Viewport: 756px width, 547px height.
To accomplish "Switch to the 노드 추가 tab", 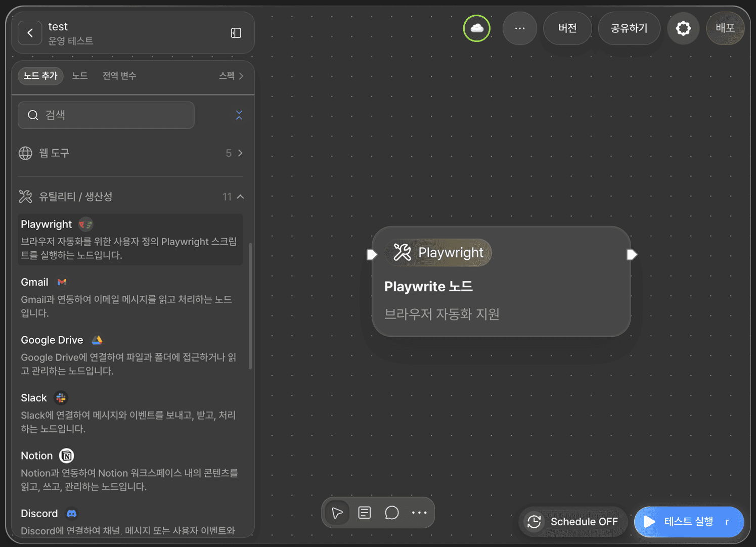I will point(40,76).
